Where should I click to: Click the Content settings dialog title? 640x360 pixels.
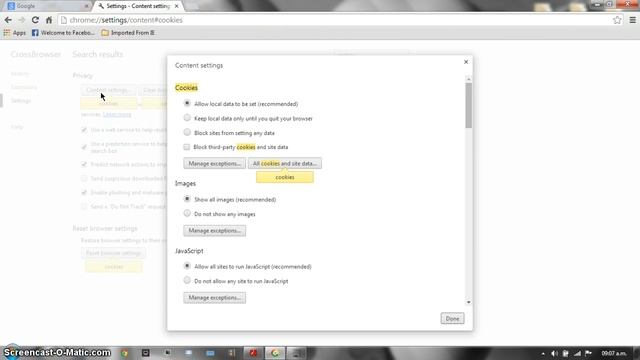[x=199, y=65]
